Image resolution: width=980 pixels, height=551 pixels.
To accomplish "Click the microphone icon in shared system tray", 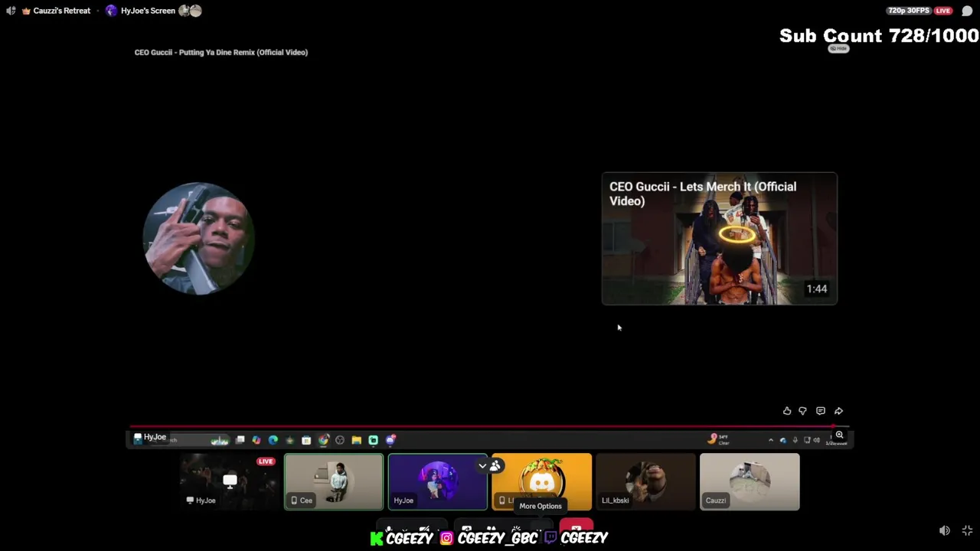I will [x=795, y=440].
